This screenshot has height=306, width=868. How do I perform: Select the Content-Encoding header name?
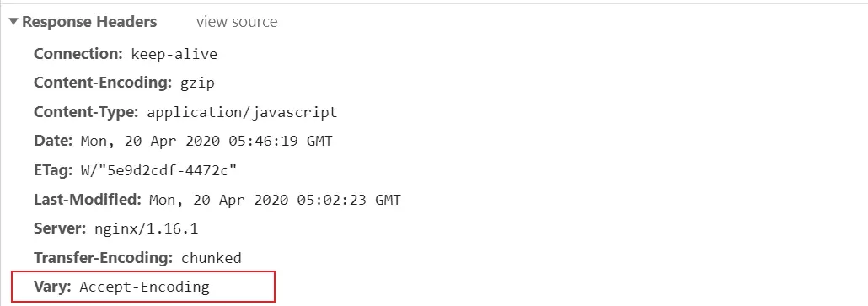pos(103,83)
